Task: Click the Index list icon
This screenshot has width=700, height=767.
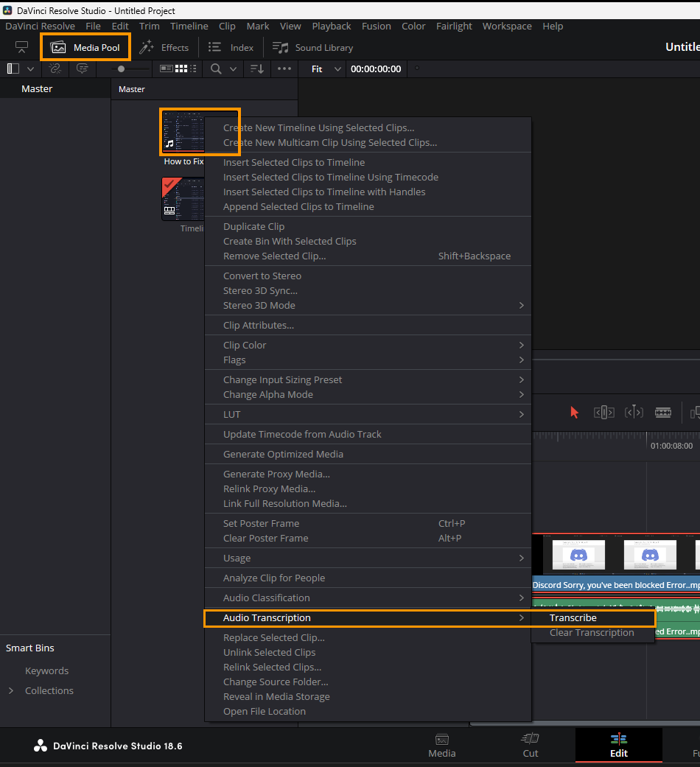Action: point(214,47)
